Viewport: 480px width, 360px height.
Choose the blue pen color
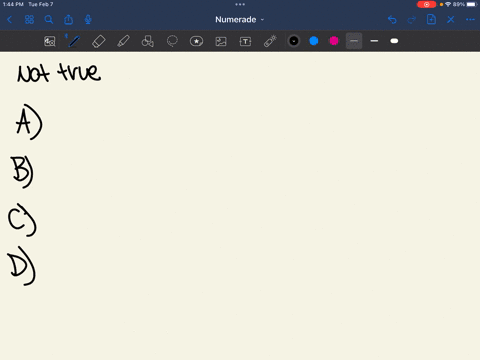314,41
